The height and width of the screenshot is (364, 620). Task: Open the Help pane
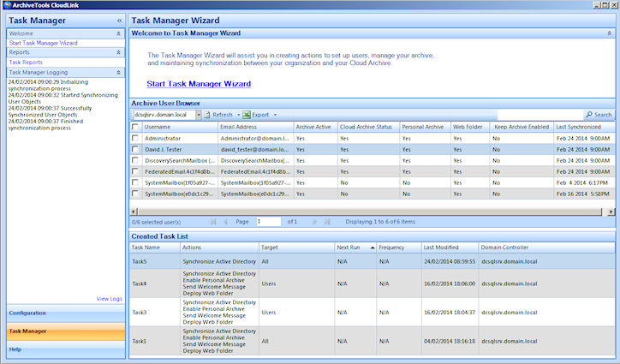(x=66, y=349)
